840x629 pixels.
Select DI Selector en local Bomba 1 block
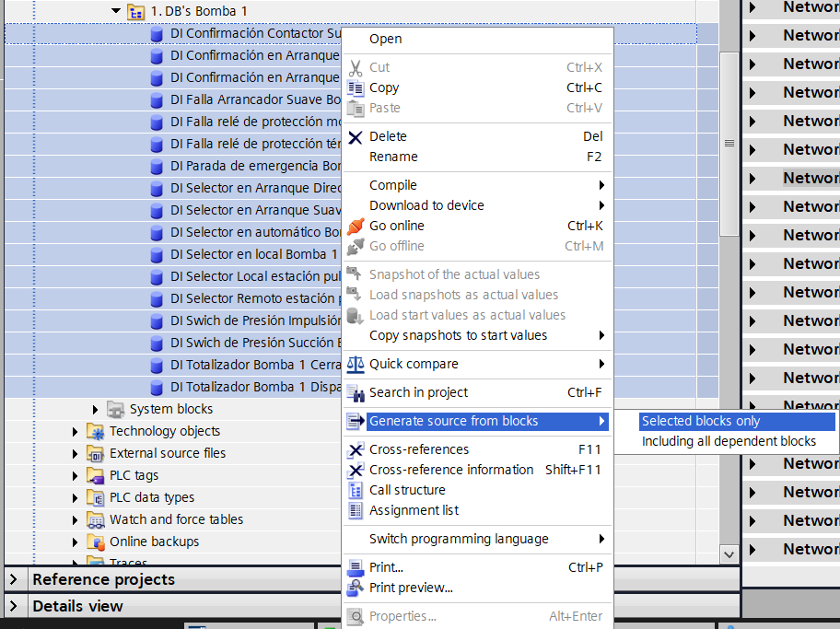253,255
